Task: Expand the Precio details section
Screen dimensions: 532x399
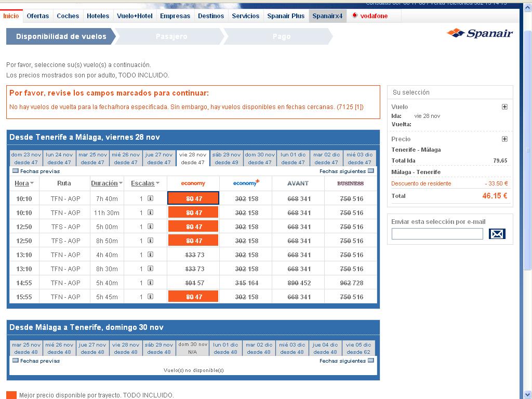Action: click(504, 139)
